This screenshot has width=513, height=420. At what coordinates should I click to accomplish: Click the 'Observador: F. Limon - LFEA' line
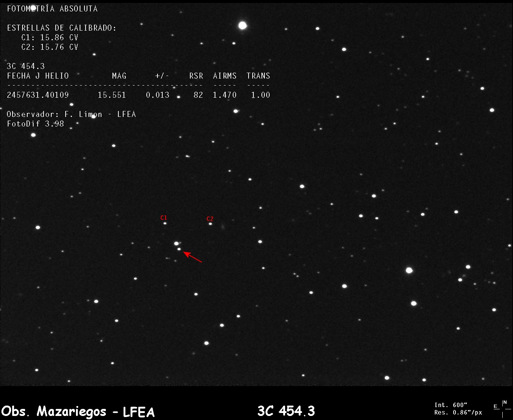coord(72,114)
